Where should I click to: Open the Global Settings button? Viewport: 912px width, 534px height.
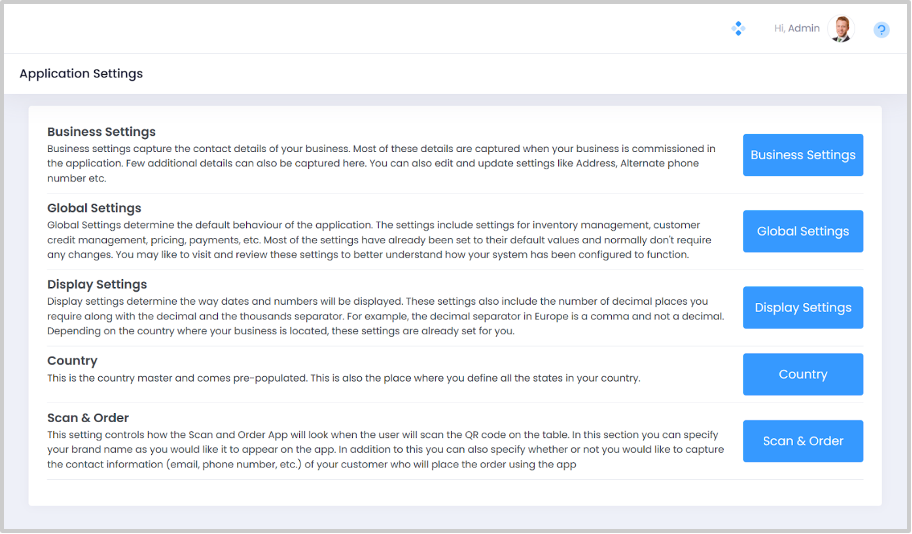pos(802,231)
